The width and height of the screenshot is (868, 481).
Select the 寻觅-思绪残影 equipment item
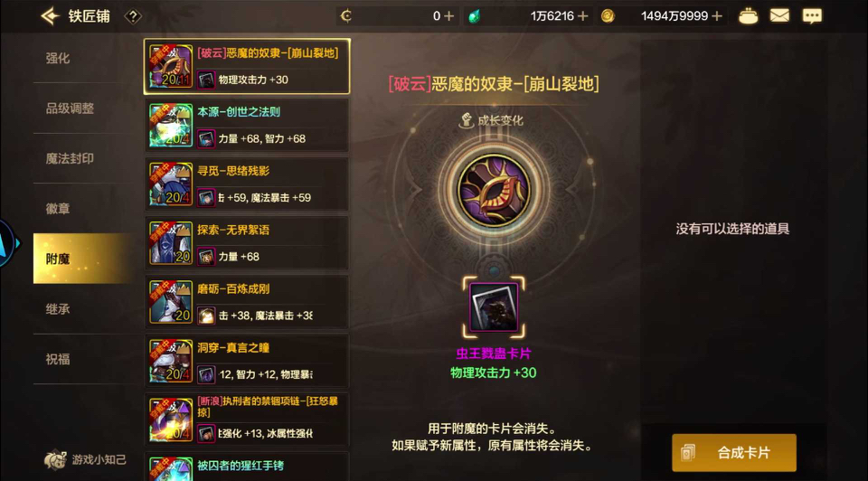click(247, 184)
